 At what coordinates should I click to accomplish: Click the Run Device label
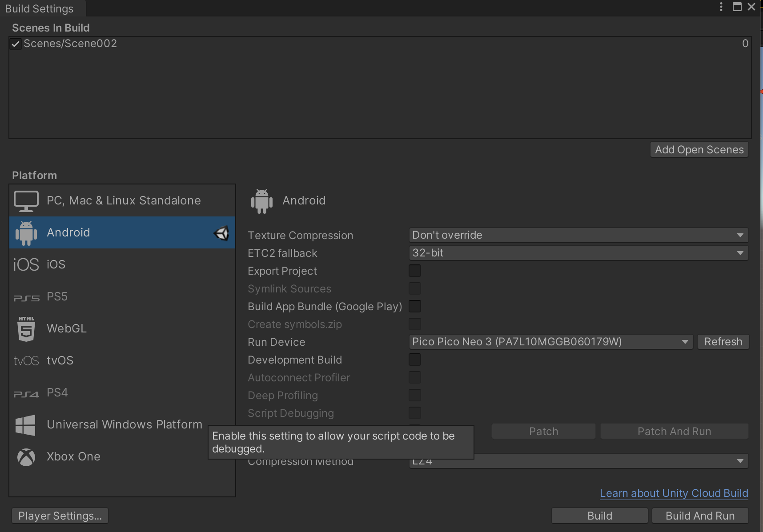(x=277, y=342)
